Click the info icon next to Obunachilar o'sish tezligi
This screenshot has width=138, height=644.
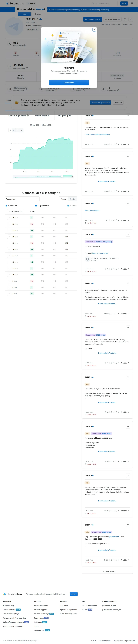point(59,193)
